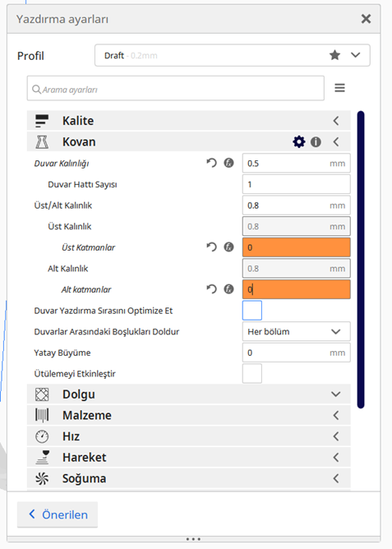The height and width of the screenshot is (549, 392).
Task: Click function icon beside Alt katmanlar
Action: [228, 288]
